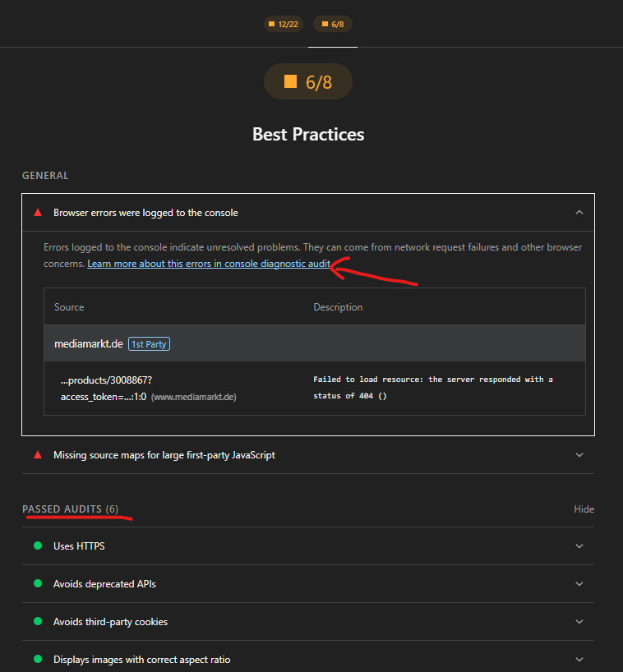Collapse the Browser errors audit chevron

579,213
